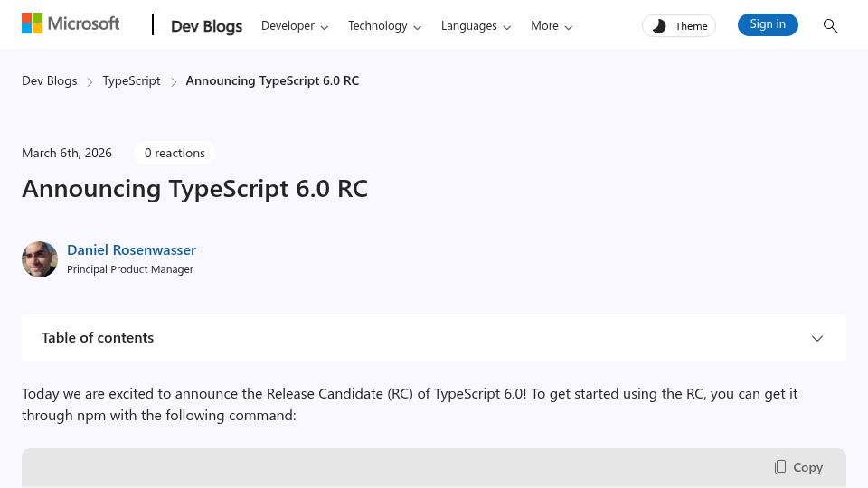Open Daniel Rosenwasser author profile link
This screenshot has width=868, height=488.
click(x=131, y=250)
